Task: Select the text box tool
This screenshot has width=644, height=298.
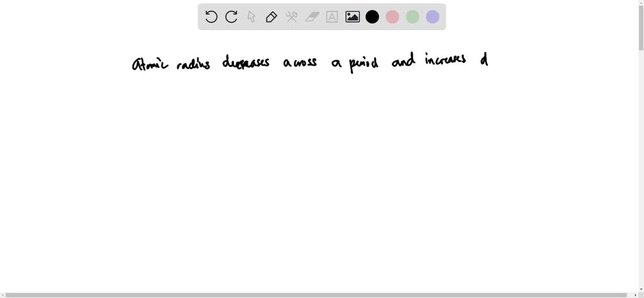Action: [332, 17]
